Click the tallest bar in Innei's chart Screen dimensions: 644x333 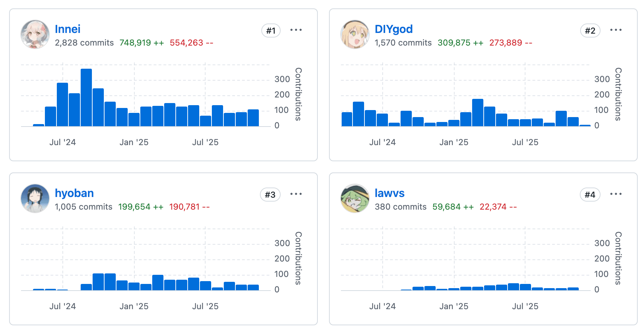(86, 97)
